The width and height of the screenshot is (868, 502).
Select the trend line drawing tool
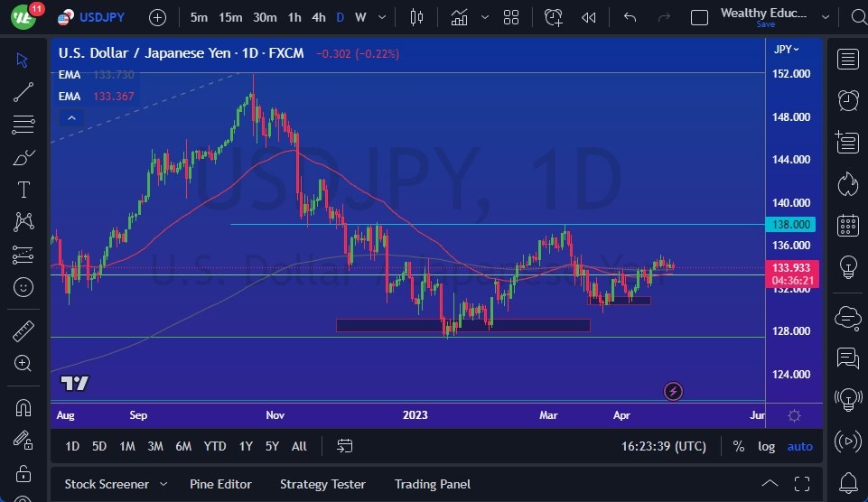click(23, 92)
